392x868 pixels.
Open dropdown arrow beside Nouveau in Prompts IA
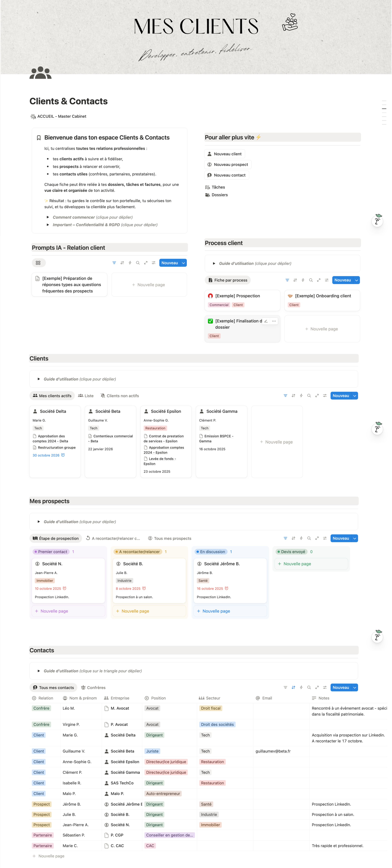tap(184, 263)
